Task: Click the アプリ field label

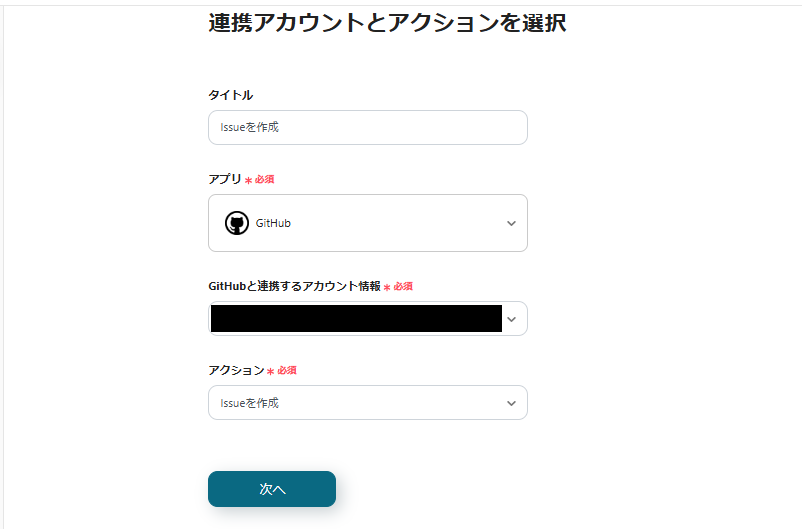Action: [x=225, y=179]
